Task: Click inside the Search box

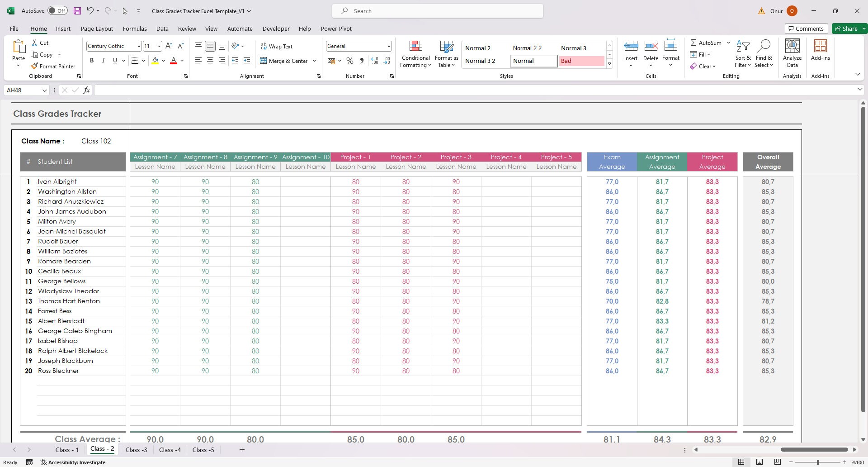Action: click(x=437, y=10)
